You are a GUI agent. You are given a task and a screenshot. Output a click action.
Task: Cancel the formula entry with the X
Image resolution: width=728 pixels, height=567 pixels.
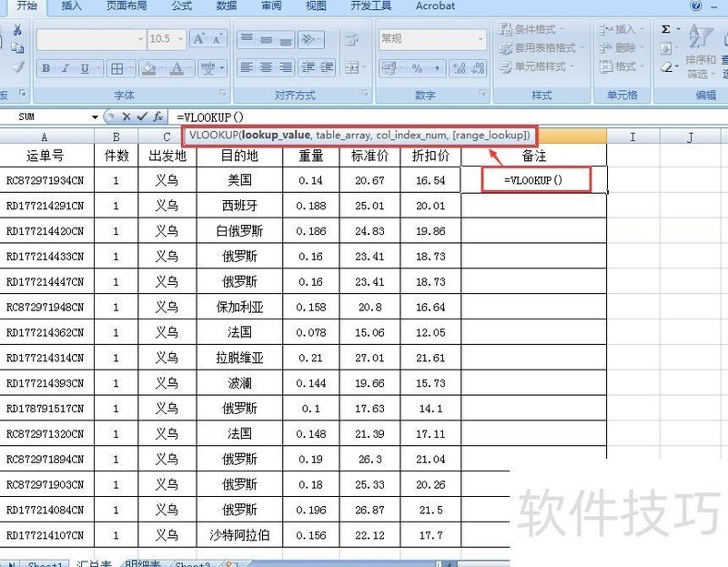tap(127, 115)
